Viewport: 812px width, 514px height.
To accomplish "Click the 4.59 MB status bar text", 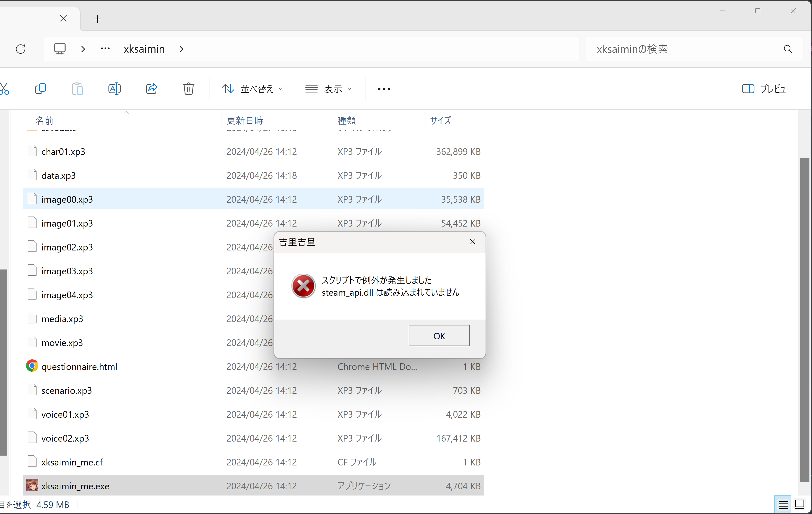I will 53,505.
